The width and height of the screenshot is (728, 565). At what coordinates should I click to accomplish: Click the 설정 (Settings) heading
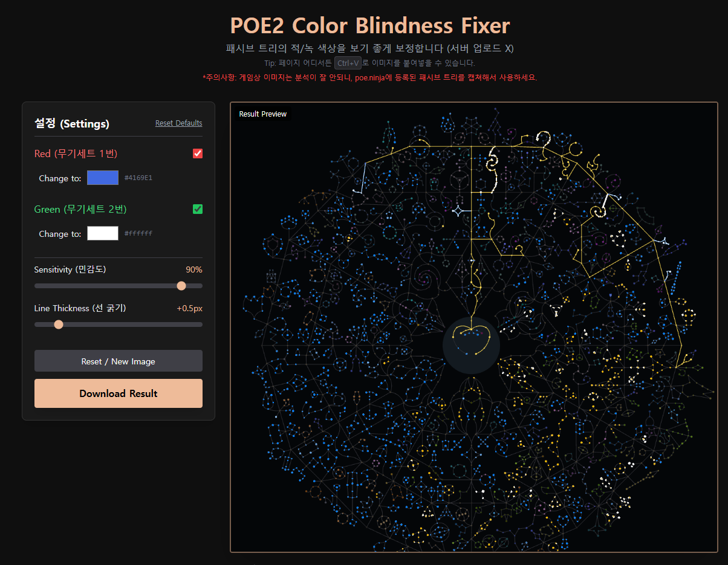(x=72, y=124)
